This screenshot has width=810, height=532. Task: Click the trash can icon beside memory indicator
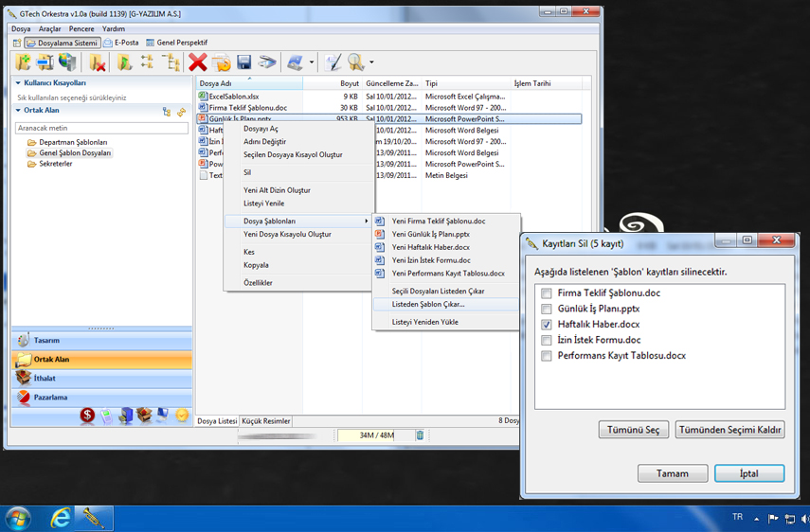tap(420, 435)
